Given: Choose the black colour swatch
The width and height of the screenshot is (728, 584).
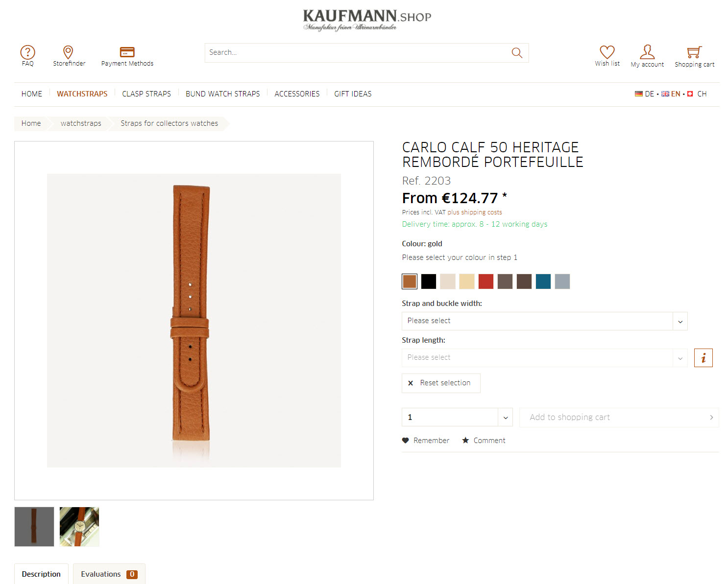Looking at the screenshot, I should pyautogui.click(x=428, y=281).
